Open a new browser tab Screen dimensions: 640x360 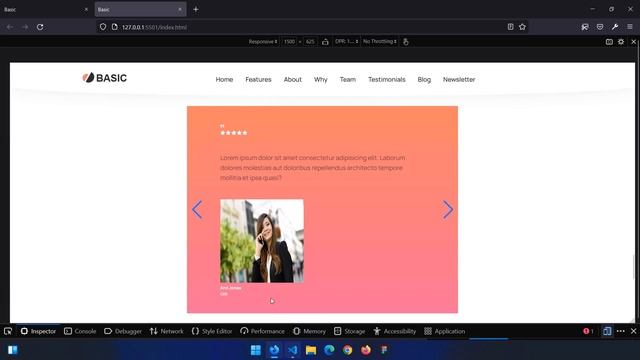(x=196, y=9)
